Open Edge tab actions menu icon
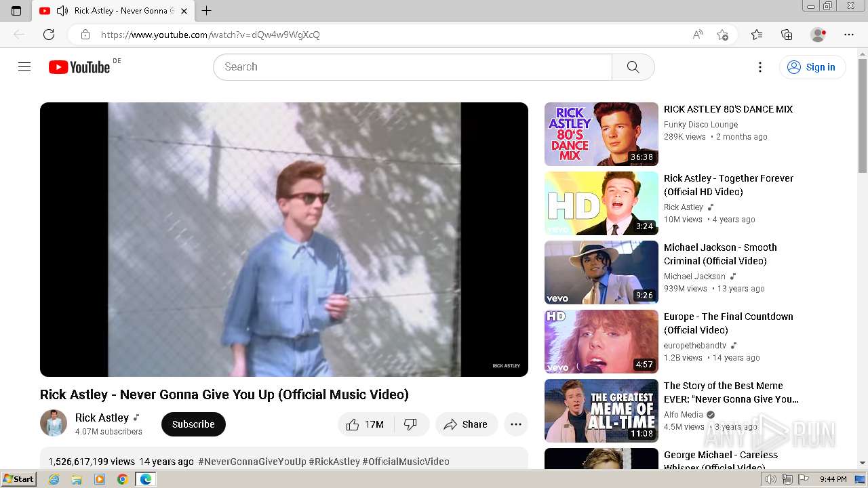Viewport: 868px width, 488px height. coord(16,11)
